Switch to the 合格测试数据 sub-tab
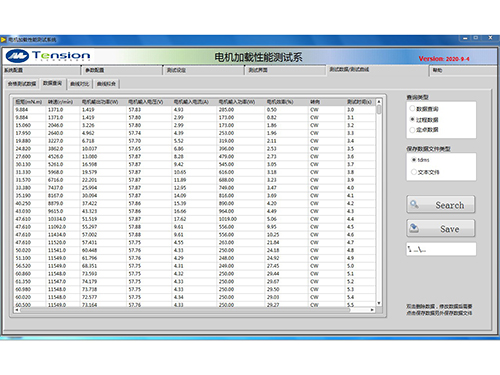The image size is (500, 375). pyautogui.click(x=22, y=84)
